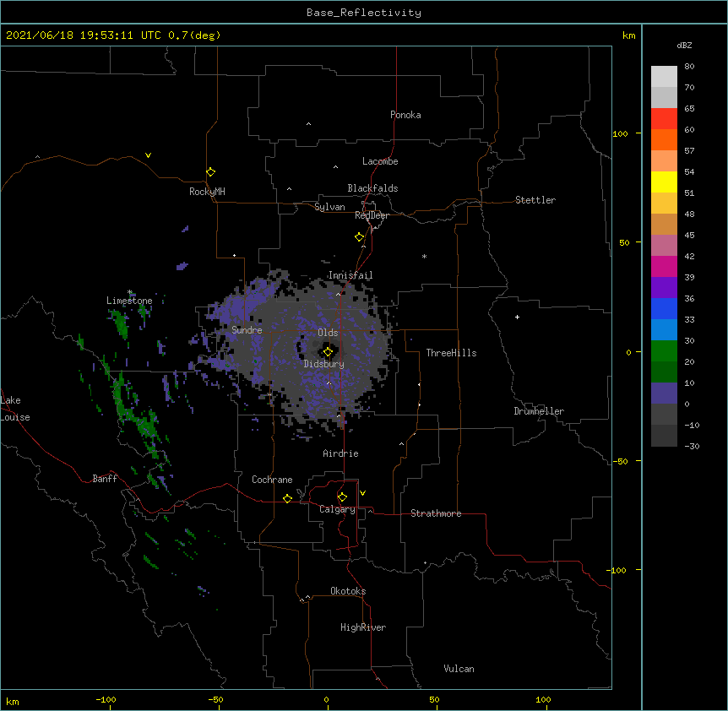The width and height of the screenshot is (728, 711).
Task: Click the ThreeHills label
Action: (451, 353)
